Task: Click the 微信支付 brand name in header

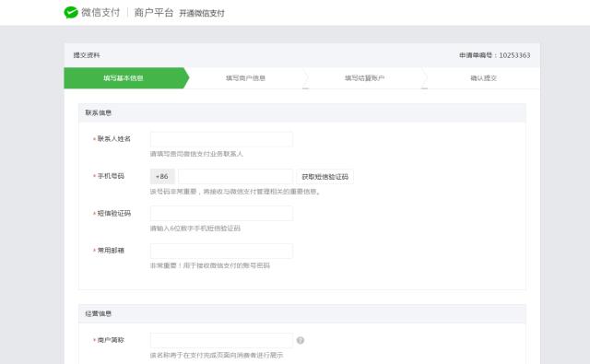Action: pos(100,12)
